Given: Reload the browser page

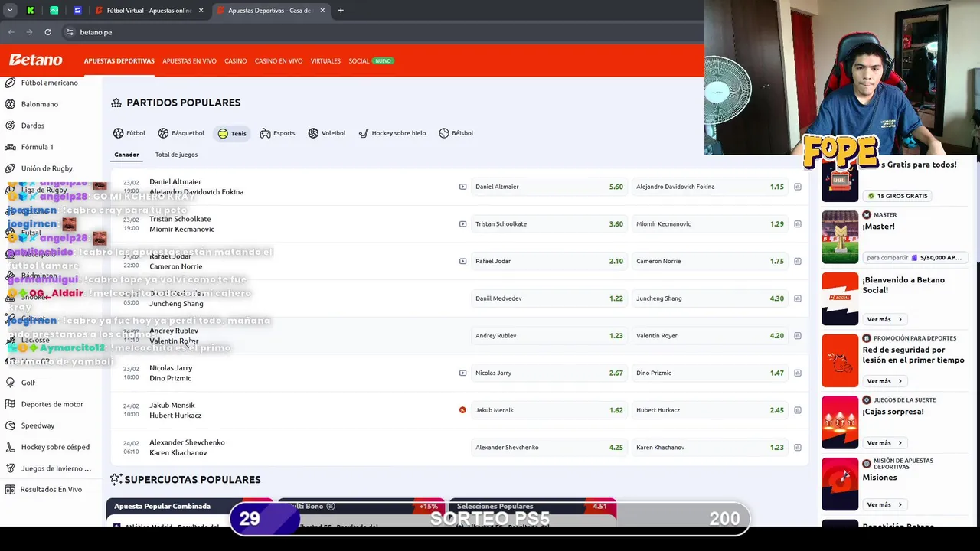Looking at the screenshot, I should click(47, 32).
